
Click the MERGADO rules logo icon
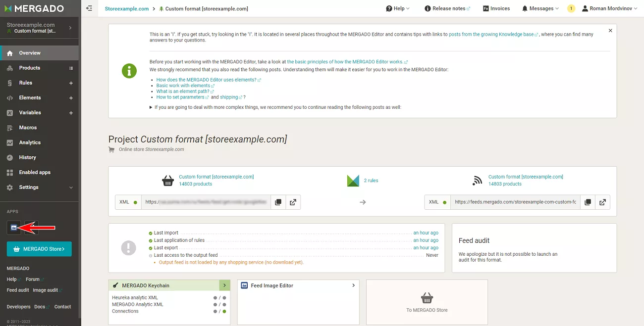[x=353, y=181]
